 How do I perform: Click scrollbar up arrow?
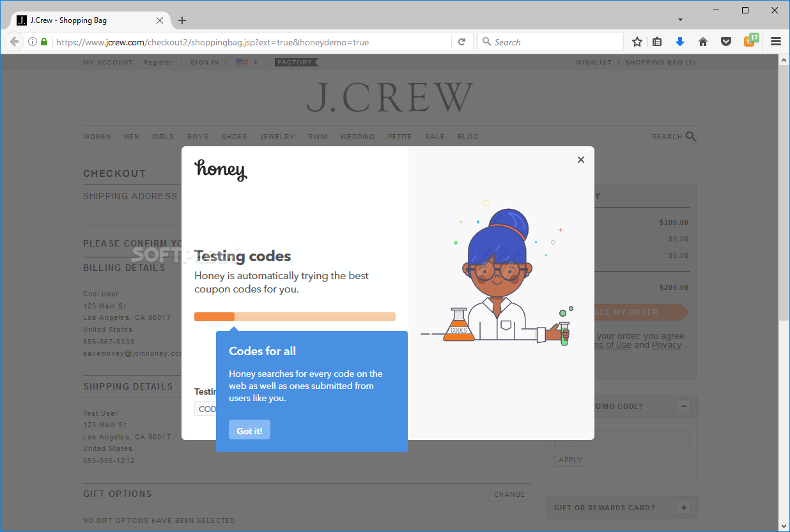pos(784,59)
